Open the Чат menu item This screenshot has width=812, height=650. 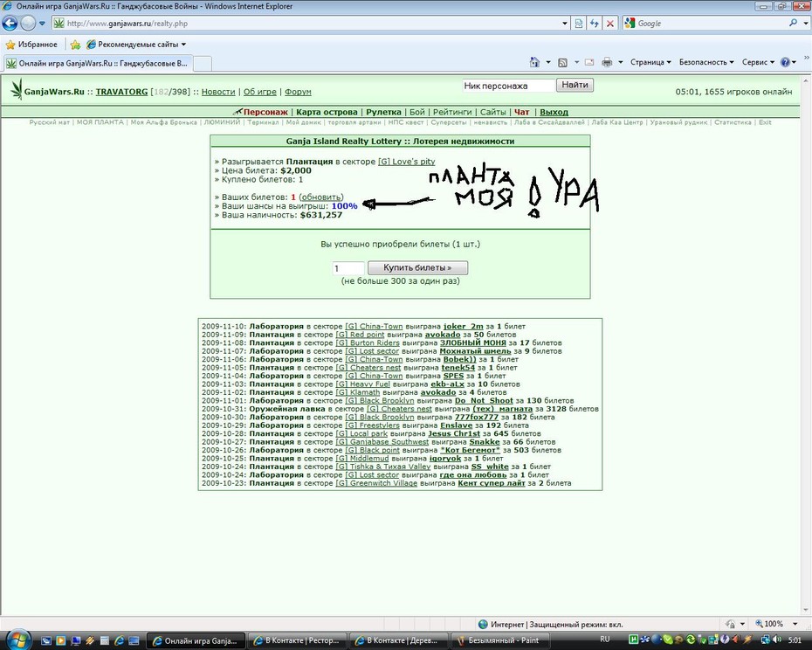point(521,112)
